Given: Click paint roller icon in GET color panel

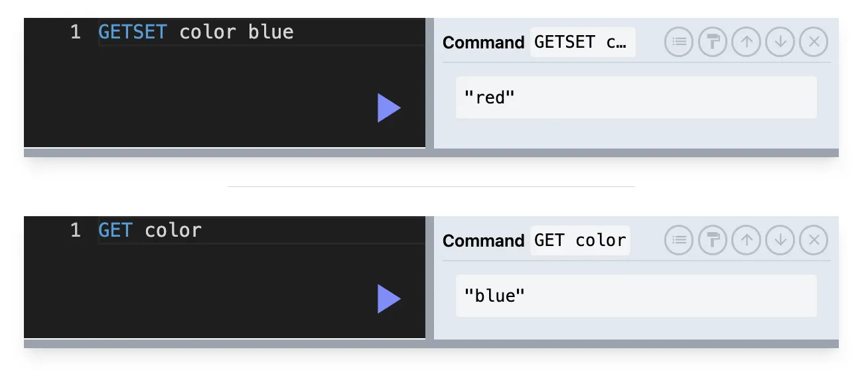Looking at the screenshot, I should point(713,240).
